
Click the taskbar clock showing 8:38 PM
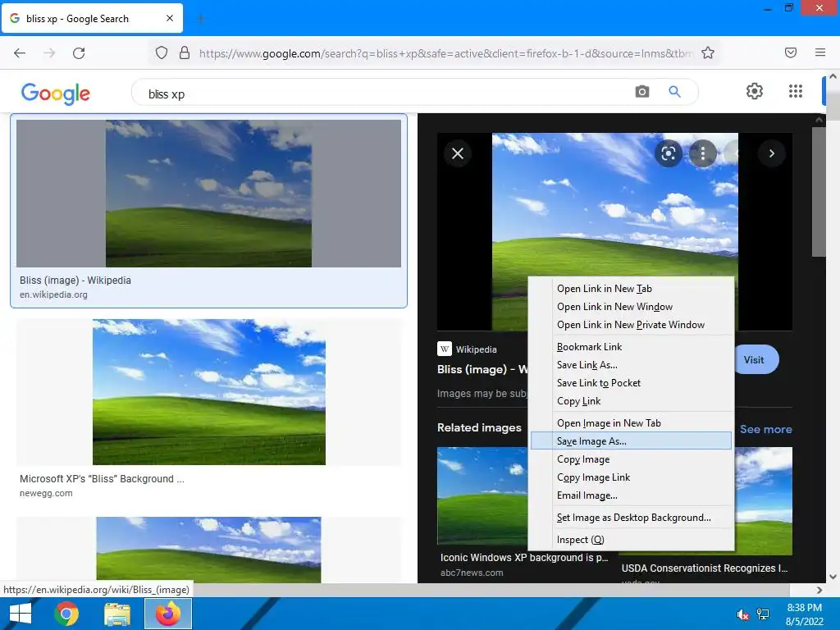804,614
